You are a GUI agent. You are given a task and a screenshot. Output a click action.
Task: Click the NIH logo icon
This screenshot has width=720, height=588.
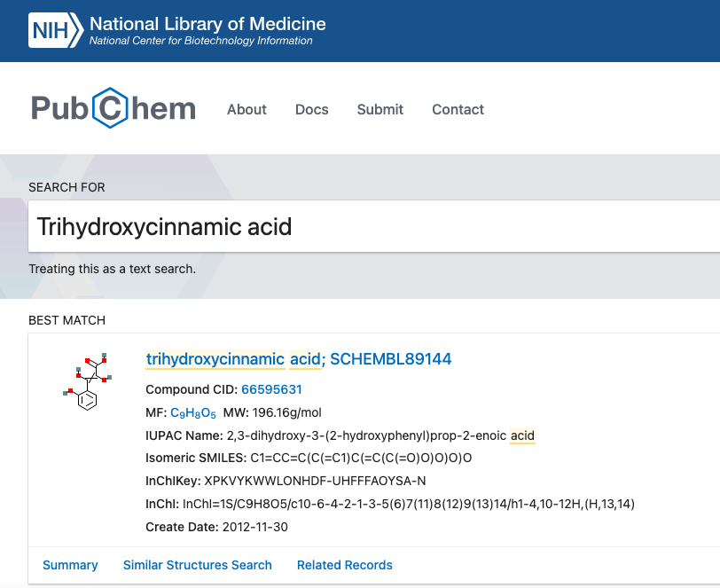[x=56, y=30]
